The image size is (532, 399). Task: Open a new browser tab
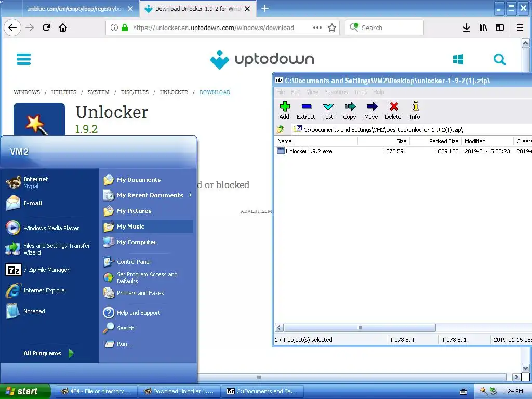coord(265,8)
